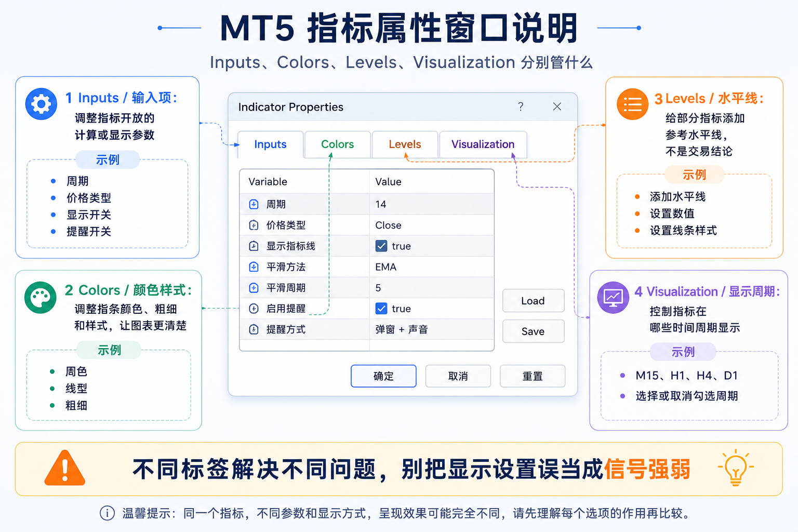
Task: Switch to the Colors tab
Action: [338, 144]
